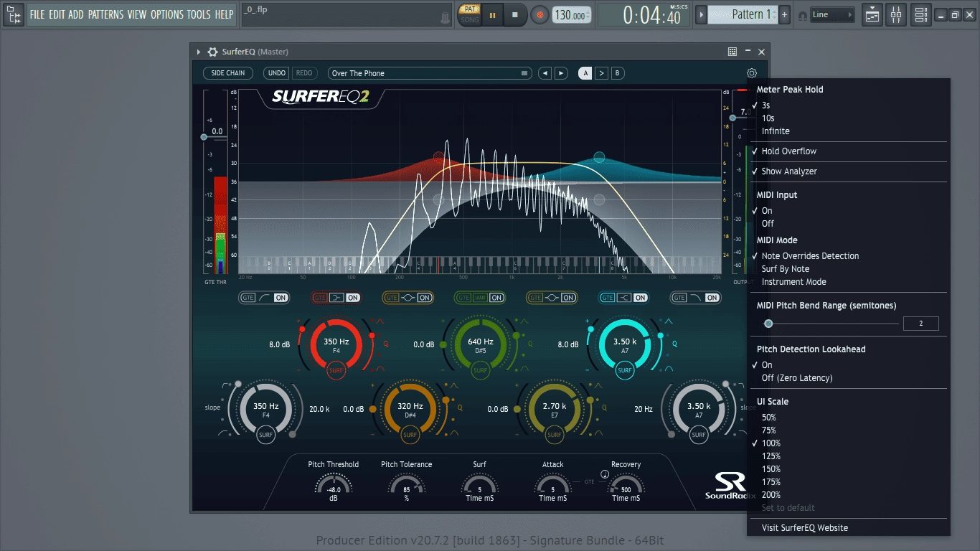The width and height of the screenshot is (980, 551).
Task: Click the record button in transport
Action: click(x=540, y=15)
